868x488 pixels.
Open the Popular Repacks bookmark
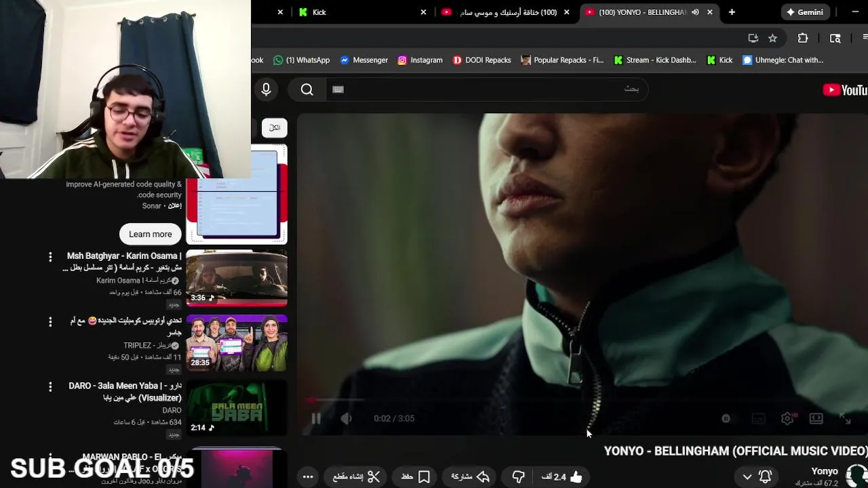pyautogui.click(x=561, y=60)
